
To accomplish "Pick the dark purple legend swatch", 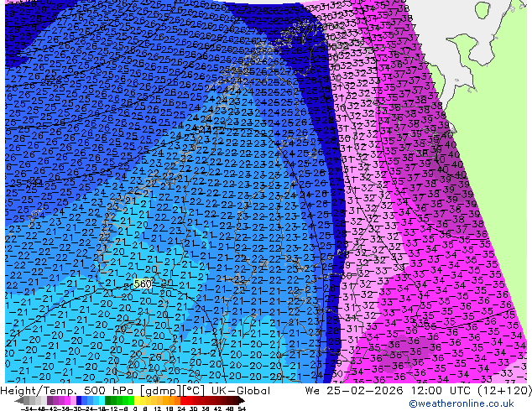I will [50, 400].
